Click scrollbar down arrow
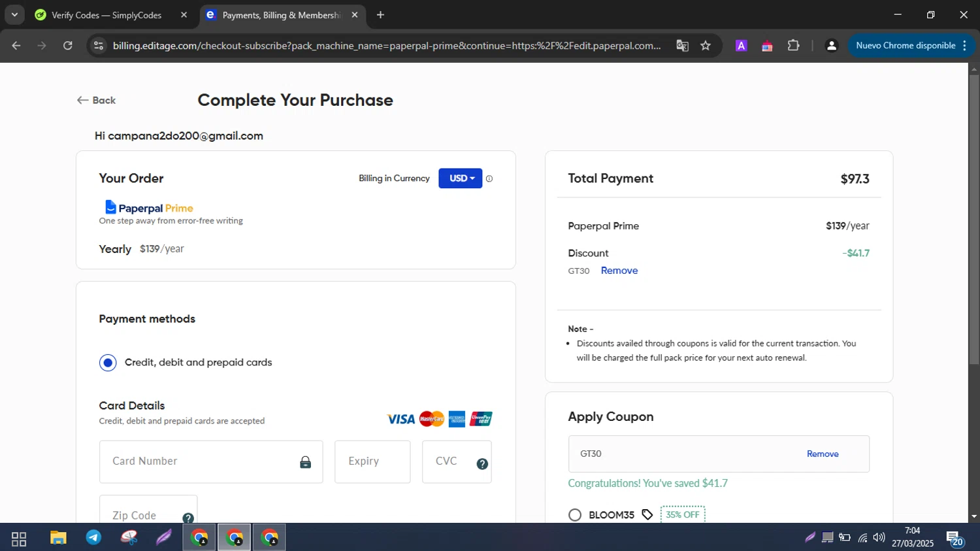Viewport: 980px width, 551px height. pos(974,516)
